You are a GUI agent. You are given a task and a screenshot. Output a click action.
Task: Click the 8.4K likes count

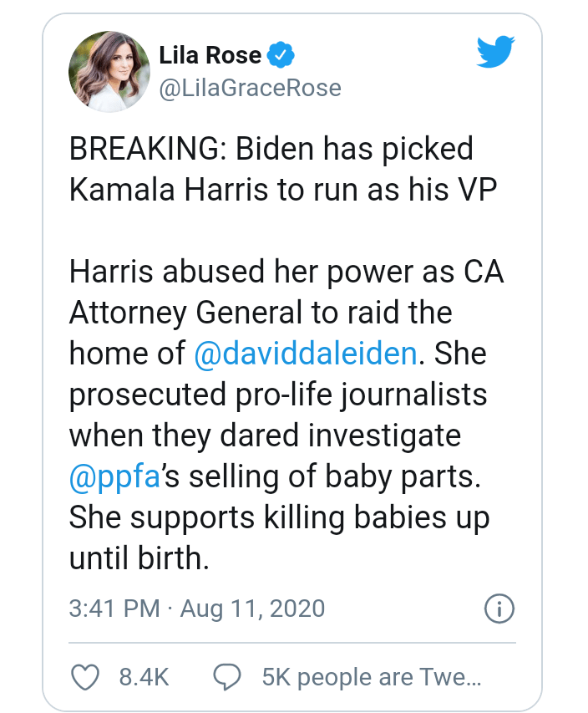click(x=144, y=676)
